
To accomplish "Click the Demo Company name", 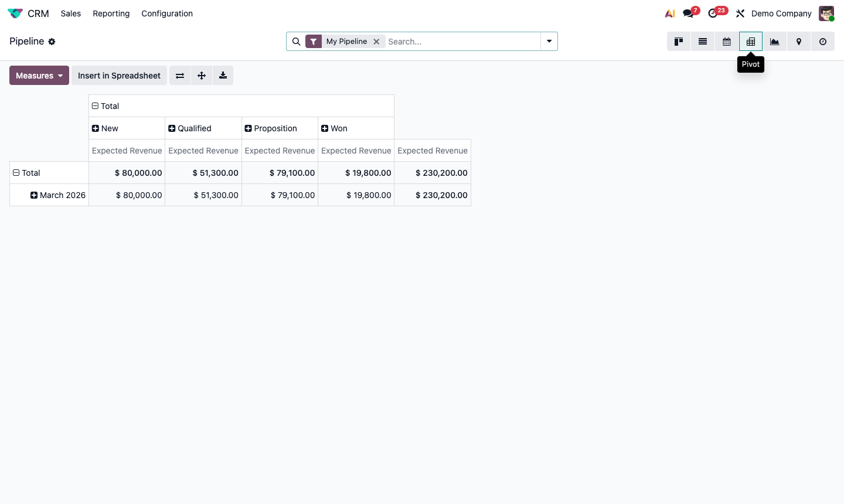I will click(x=781, y=13).
